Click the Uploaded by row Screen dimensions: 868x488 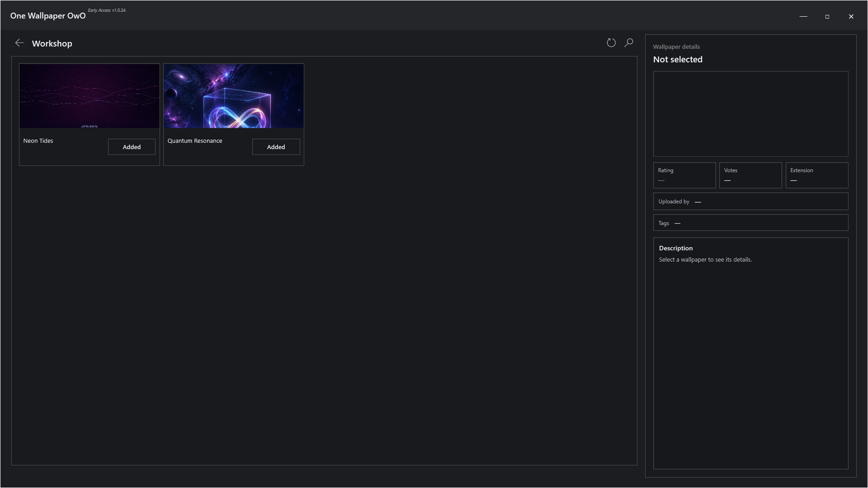coord(750,202)
